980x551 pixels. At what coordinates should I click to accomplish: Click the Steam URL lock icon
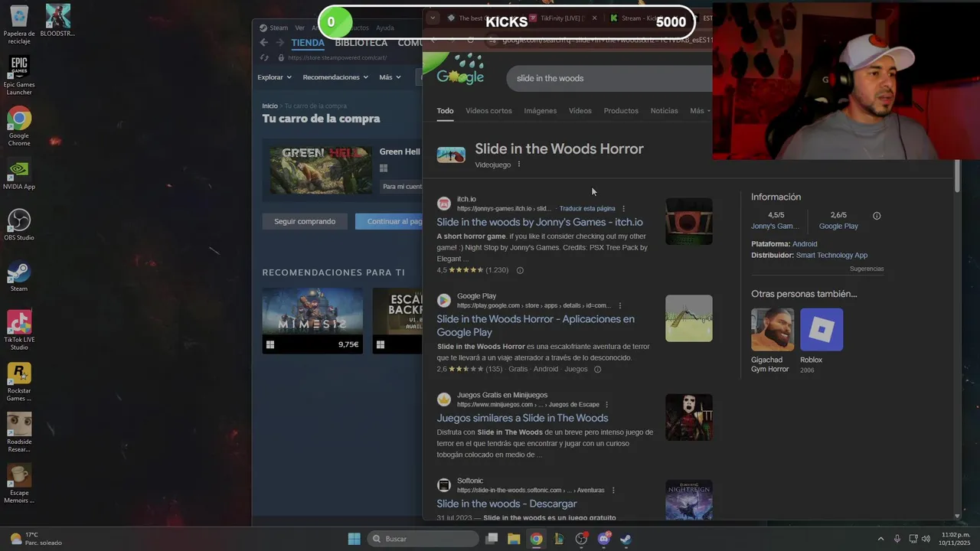pos(281,57)
